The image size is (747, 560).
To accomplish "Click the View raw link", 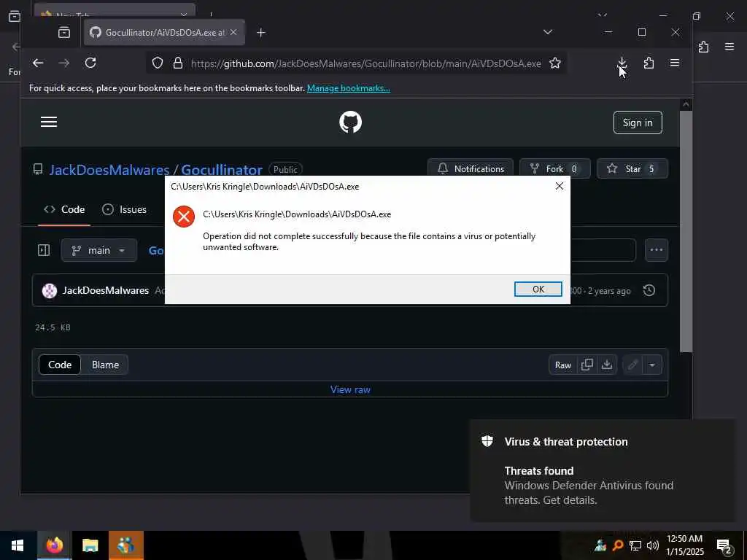I will (x=350, y=389).
